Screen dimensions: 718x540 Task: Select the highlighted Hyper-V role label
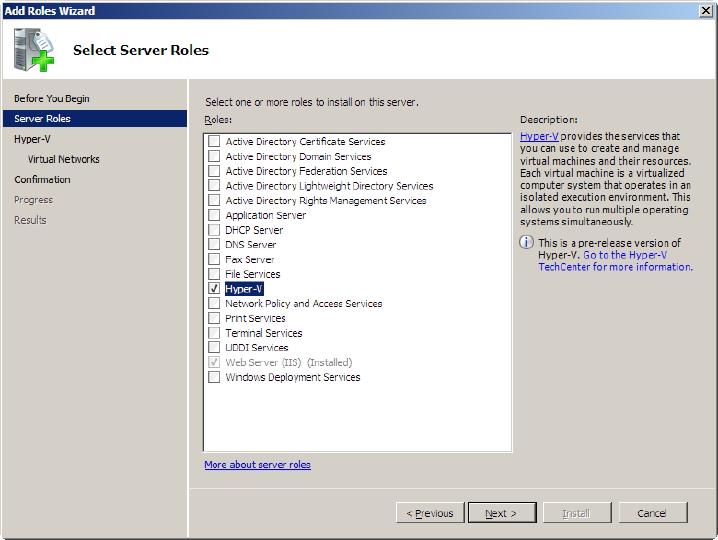244,289
